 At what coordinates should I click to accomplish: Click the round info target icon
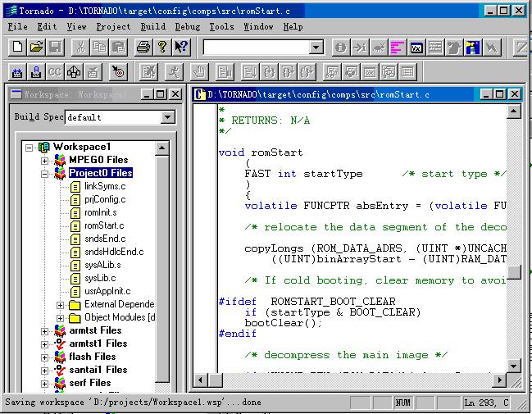pos(341,48)
